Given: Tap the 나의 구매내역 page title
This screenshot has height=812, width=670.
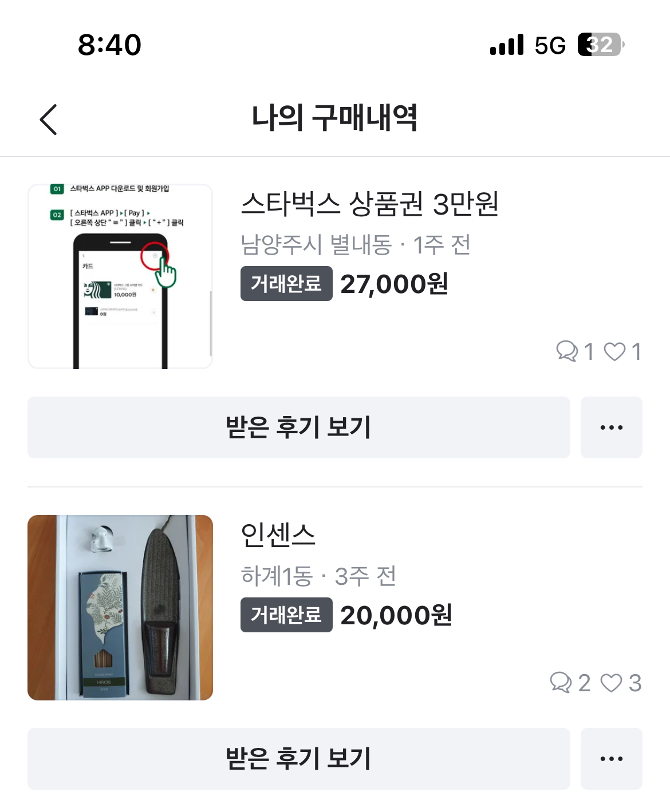Looking at the screenshot, I should [x=335, y=118].
